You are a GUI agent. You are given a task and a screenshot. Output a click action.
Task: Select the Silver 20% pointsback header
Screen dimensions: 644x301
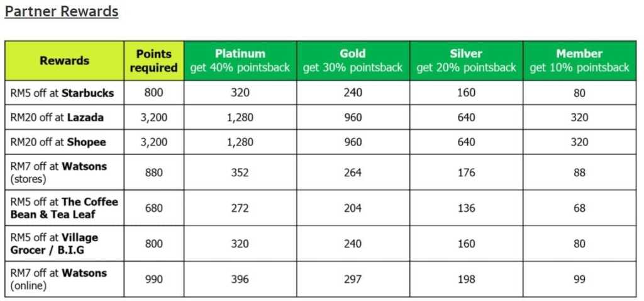(466, 61)
